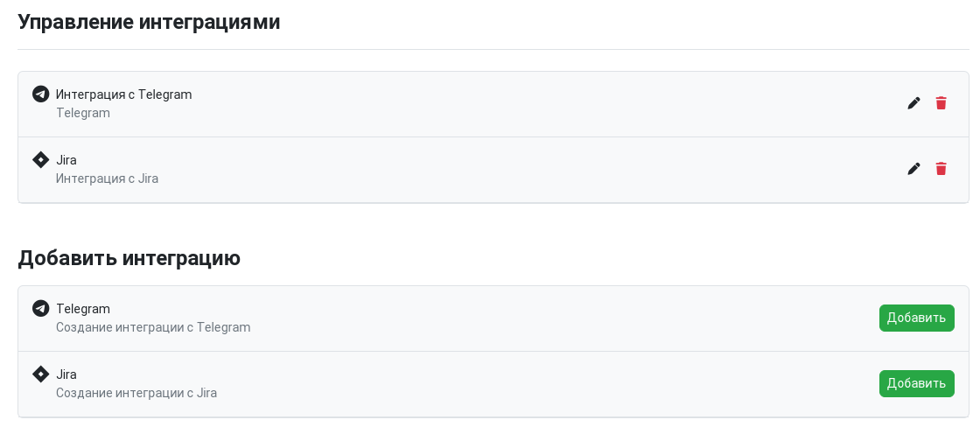The image size is (980, 434).
Task: Select Jira title in the managed integrations list
Action: coord(66,160)
